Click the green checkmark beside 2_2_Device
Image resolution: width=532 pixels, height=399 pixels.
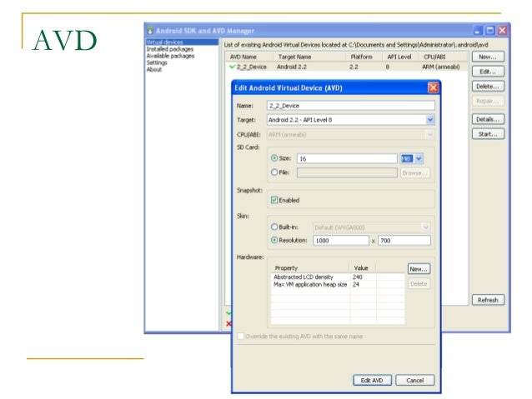tap(232, 67)
